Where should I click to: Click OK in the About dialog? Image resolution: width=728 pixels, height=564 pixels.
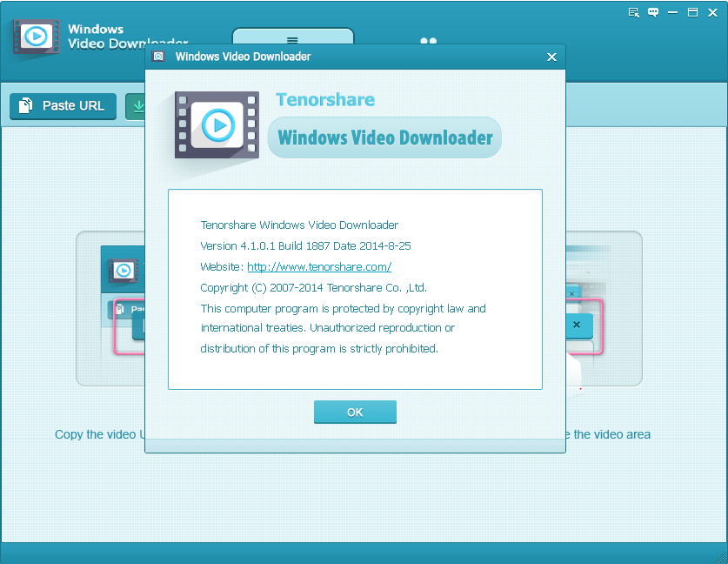(355, 412)
